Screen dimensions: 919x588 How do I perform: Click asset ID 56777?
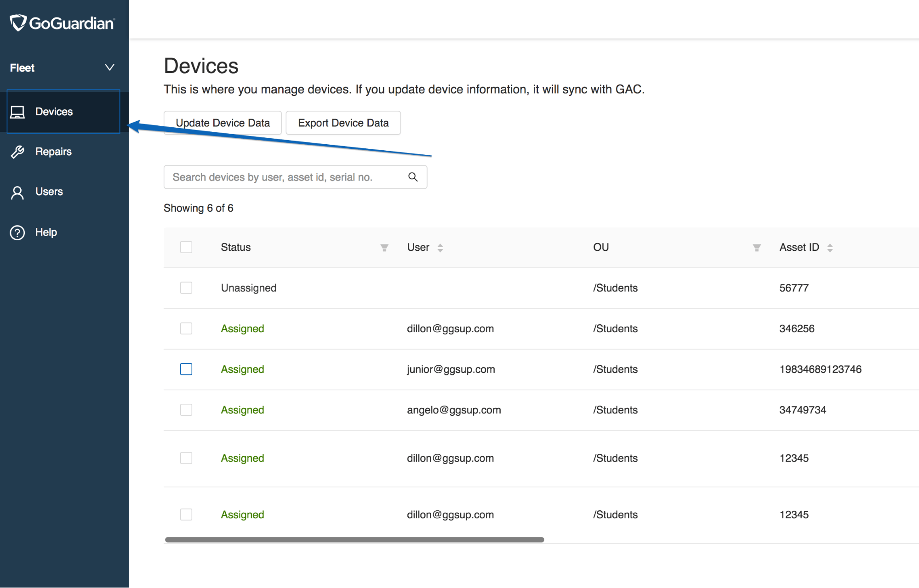click(x=794, y=288)
